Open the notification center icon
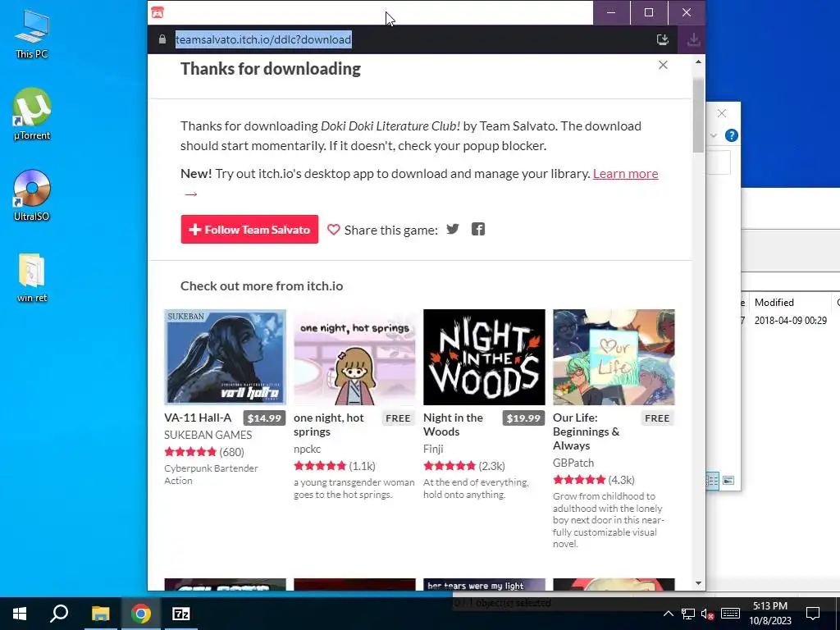This screenshot has height=630, width=840. 813,614
